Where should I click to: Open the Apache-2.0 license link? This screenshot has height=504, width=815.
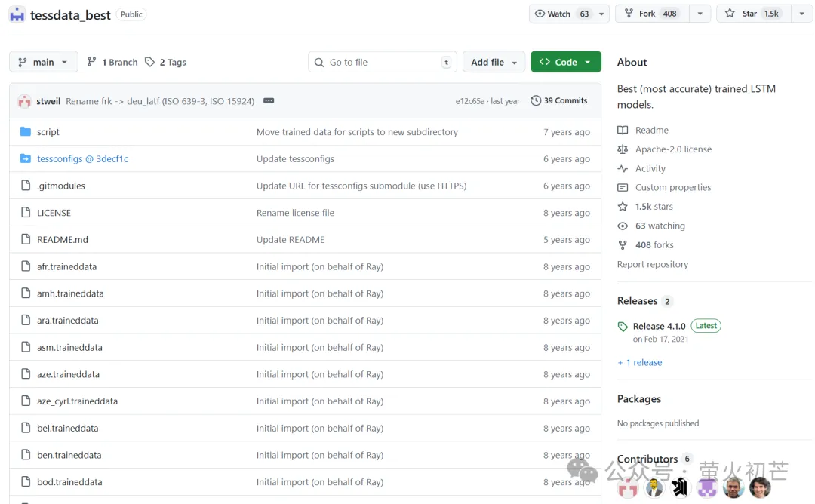673,149
